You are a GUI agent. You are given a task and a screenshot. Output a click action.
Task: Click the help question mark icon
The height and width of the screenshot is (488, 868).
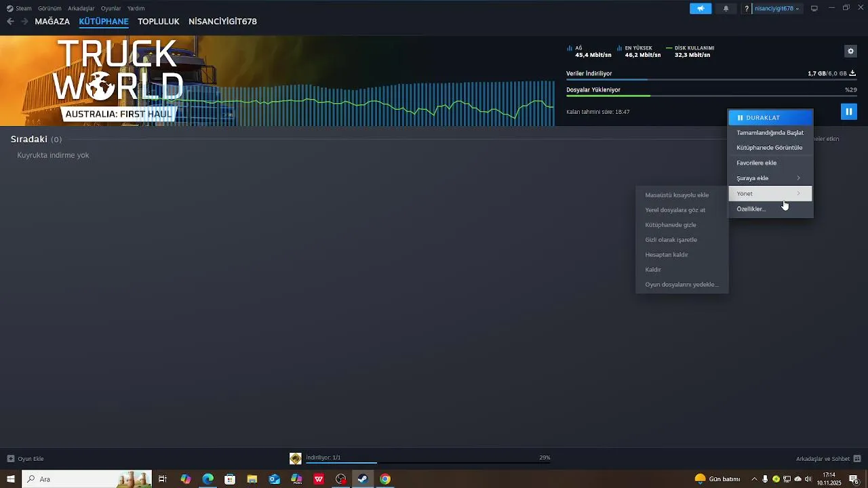coord(747,9)
